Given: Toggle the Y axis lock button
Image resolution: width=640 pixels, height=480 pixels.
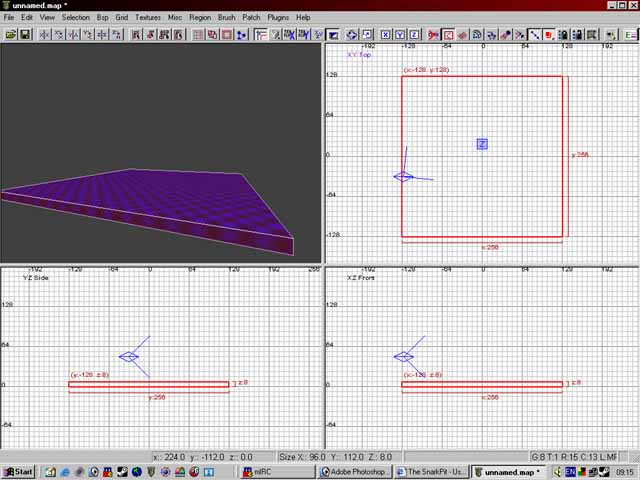Looking at the screenshot, I should [x=400, y=34].
